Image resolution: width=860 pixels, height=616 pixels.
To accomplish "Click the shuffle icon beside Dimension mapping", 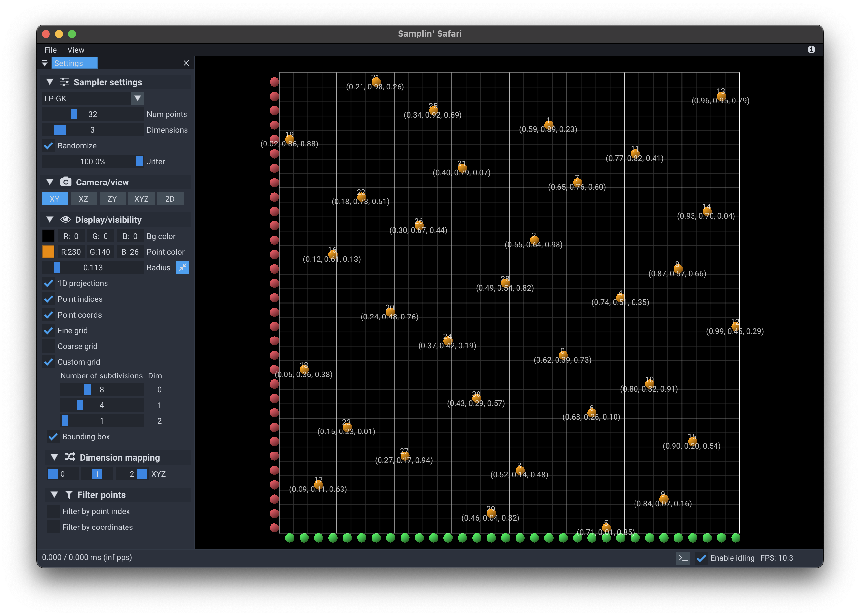I will point(69,457).
